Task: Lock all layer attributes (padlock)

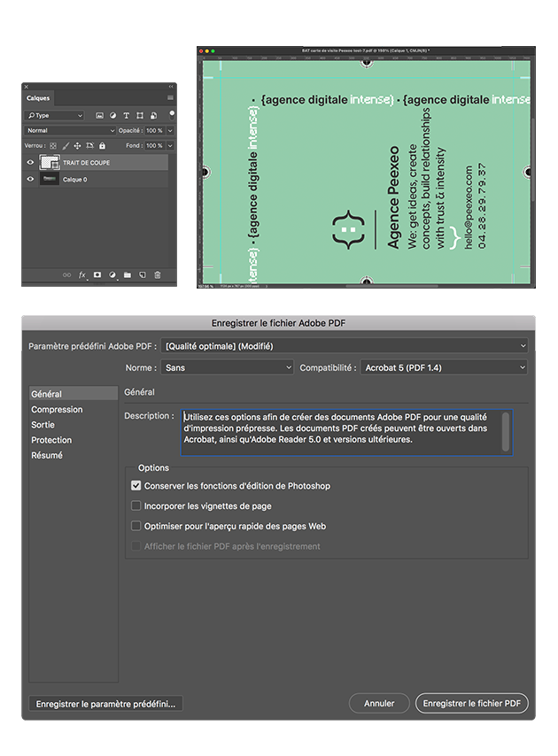Action: [x=102, y=145]
